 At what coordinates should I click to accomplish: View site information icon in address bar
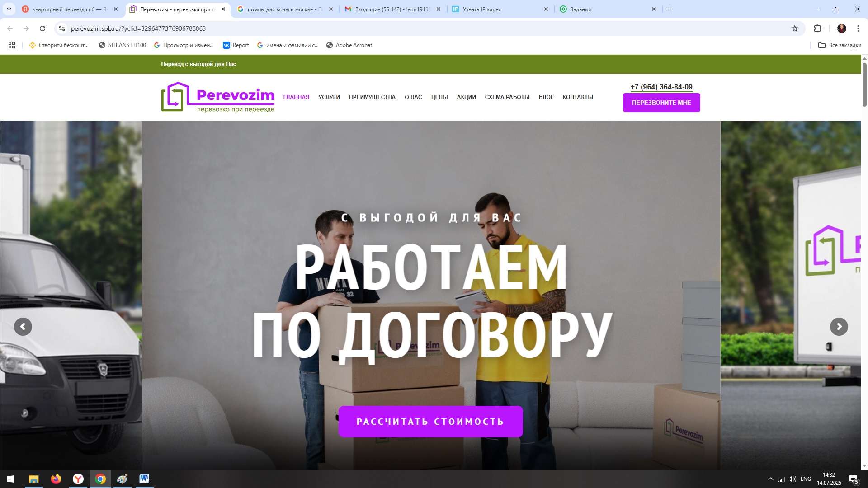62,28
